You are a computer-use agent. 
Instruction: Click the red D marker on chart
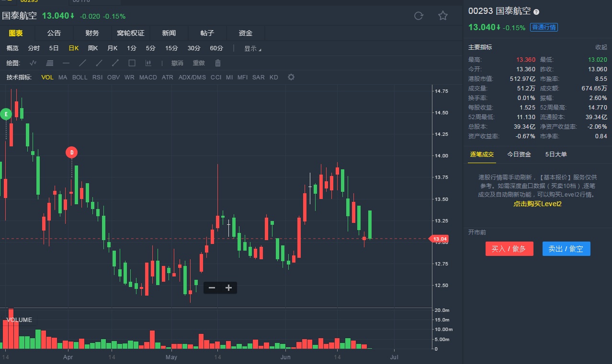point(71,153)
